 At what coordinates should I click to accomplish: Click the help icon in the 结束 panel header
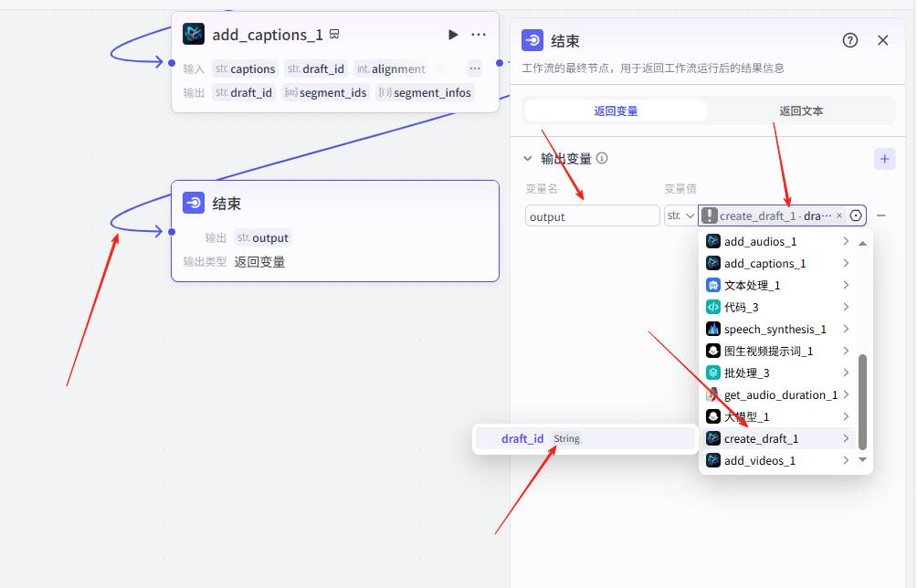850,40
